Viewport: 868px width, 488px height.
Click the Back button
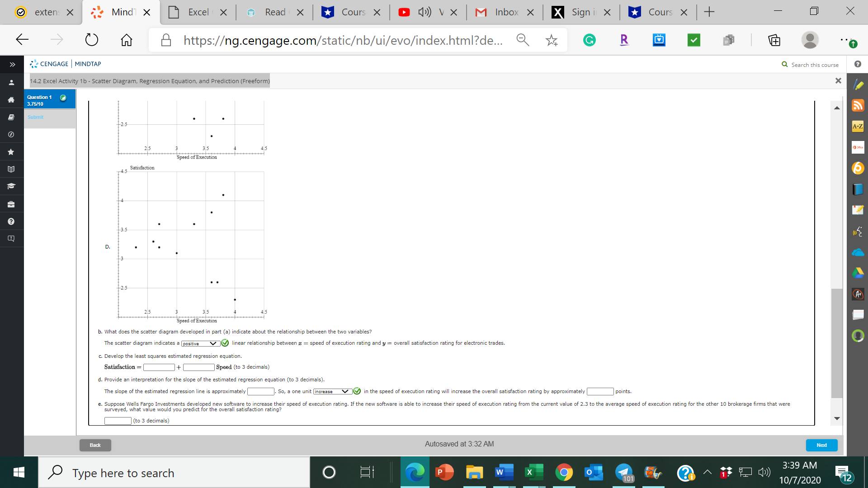pos(95,445)
